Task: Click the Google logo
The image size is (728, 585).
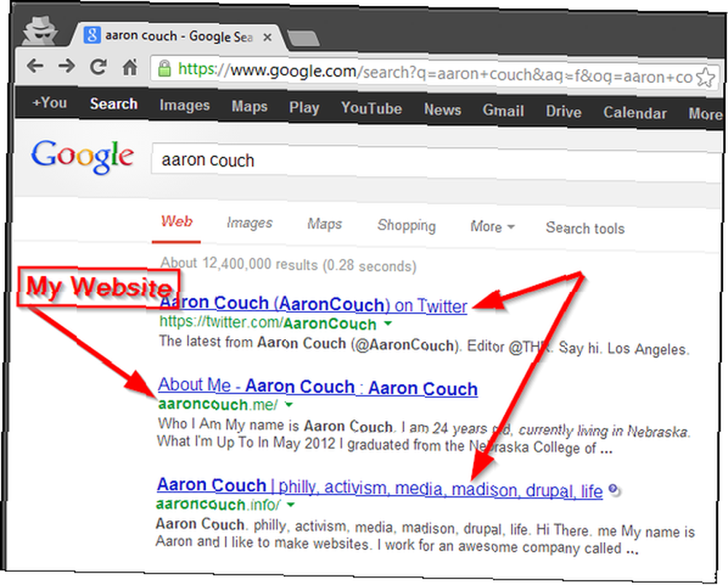Action: 83,156
